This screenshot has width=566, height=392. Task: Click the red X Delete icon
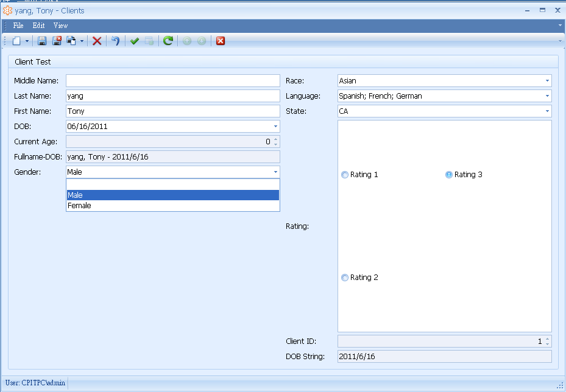click(97, 41)
